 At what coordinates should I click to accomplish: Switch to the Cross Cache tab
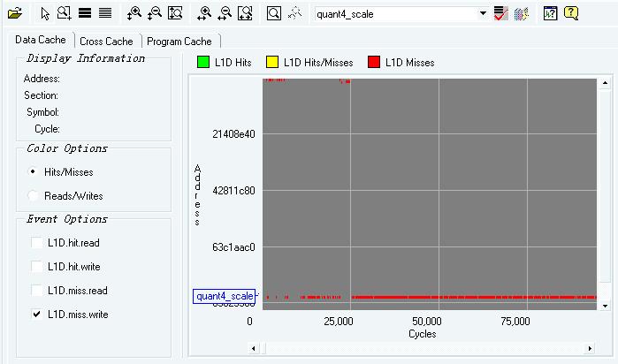coord(106,42)
